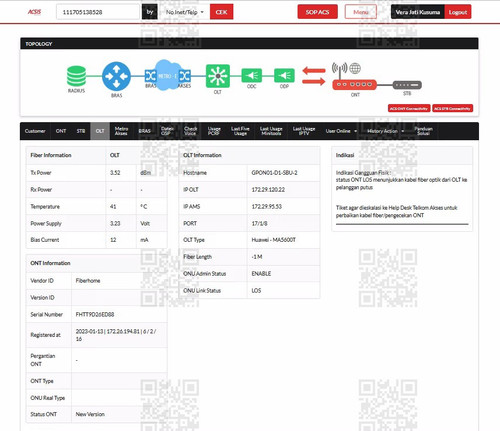
Task: Click the ACS ONT Connectivity button
Action: pyautogui.click(x=409, y=108)
